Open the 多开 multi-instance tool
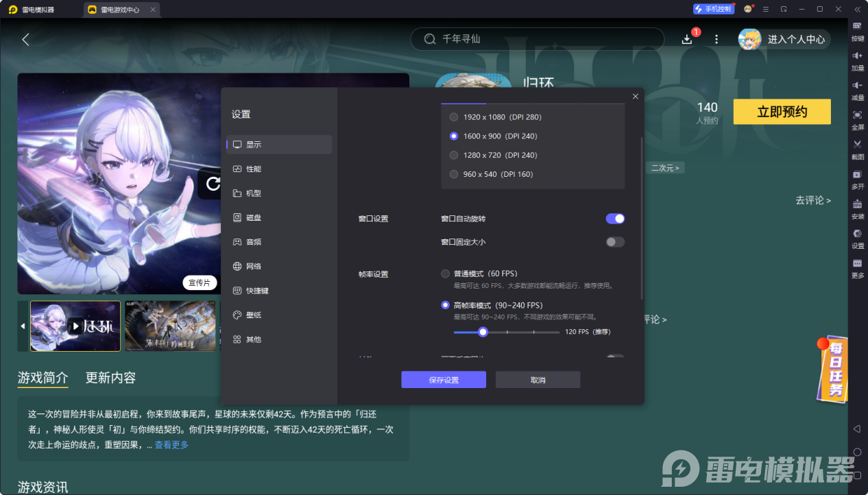 [858, 178]
